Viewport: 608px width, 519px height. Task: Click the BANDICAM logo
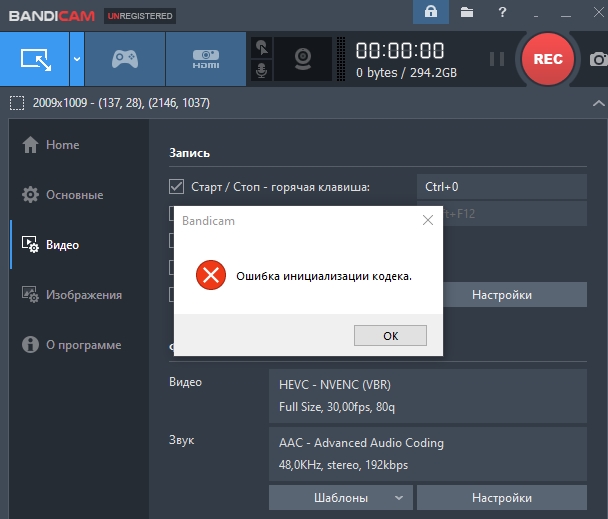pos(52,16)
